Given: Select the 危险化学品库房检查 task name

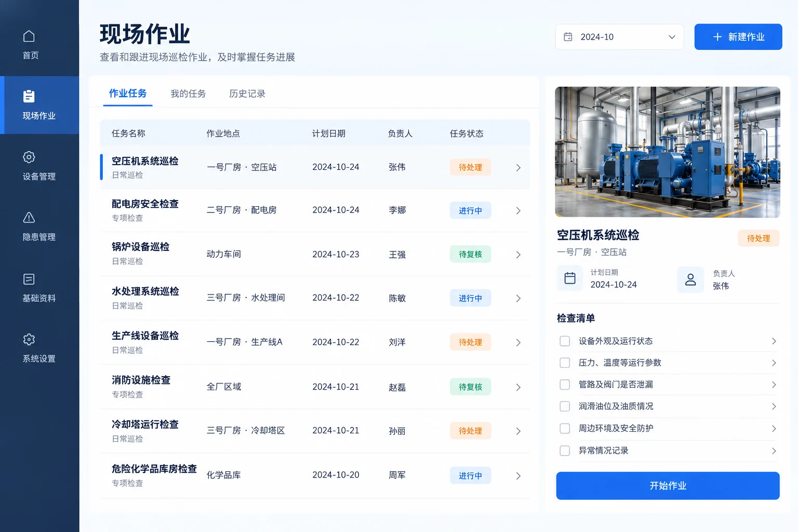Looking at the screenshot, I should pos(154,469).
